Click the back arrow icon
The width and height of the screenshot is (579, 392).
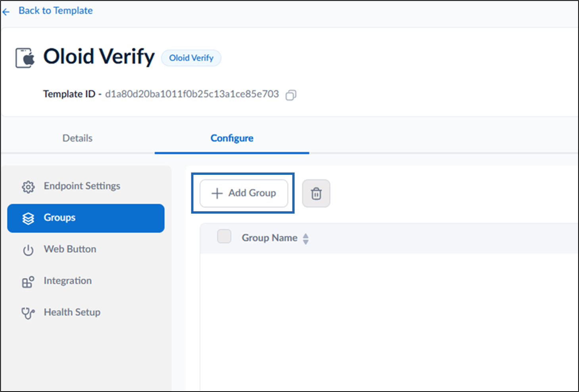[x=6, y=12]
